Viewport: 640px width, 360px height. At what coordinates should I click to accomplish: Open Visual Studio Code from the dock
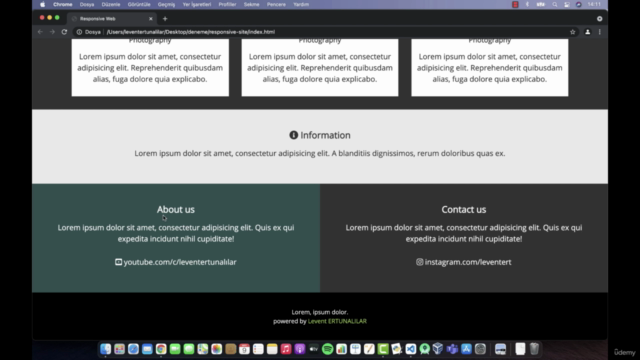(x=411, y=349)
